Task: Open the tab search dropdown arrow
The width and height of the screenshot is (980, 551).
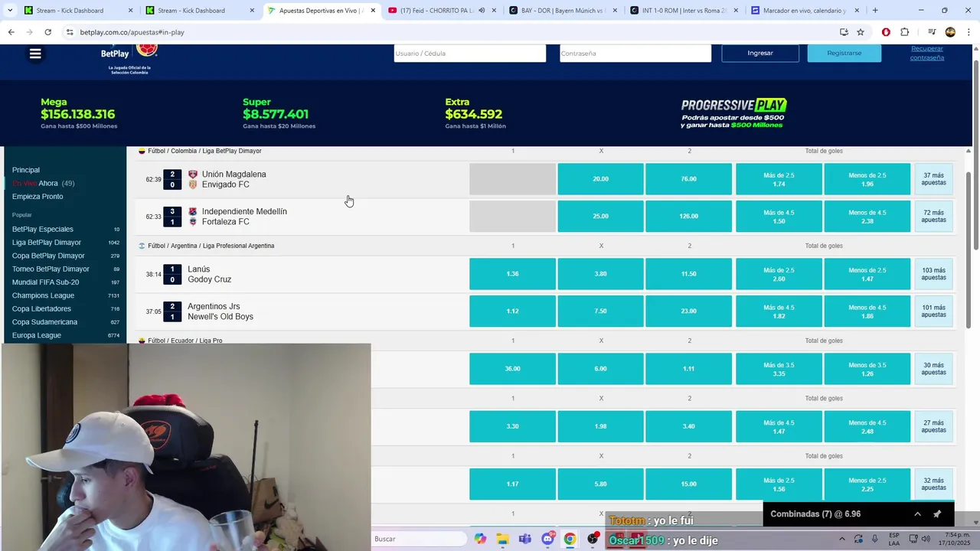Action: click(10, 11)
